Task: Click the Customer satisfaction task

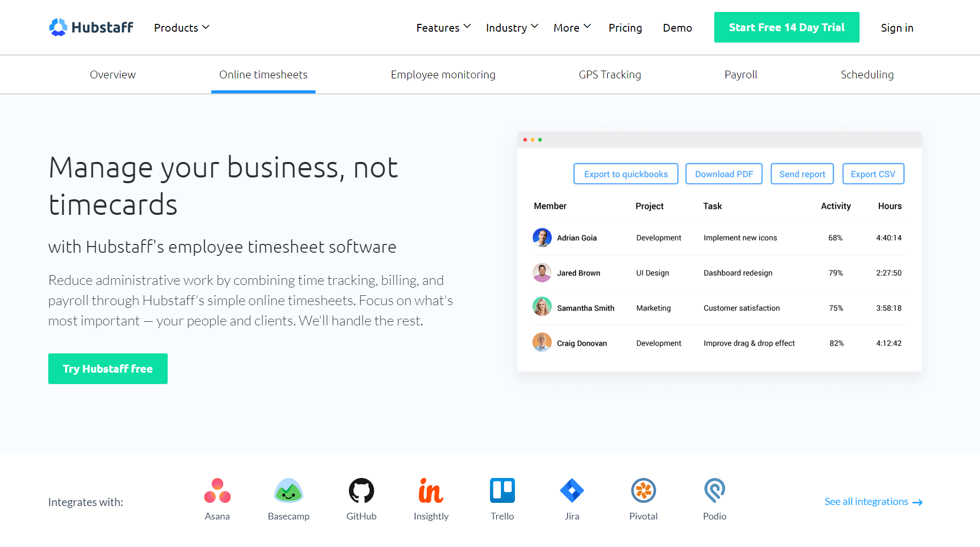Action: tap(741, 308)
